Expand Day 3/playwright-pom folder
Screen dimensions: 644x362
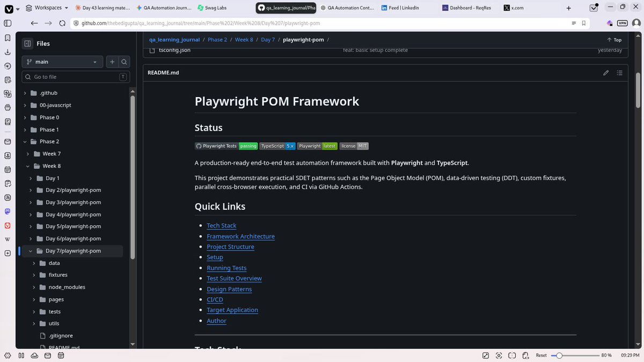click(x=31, y=203)
